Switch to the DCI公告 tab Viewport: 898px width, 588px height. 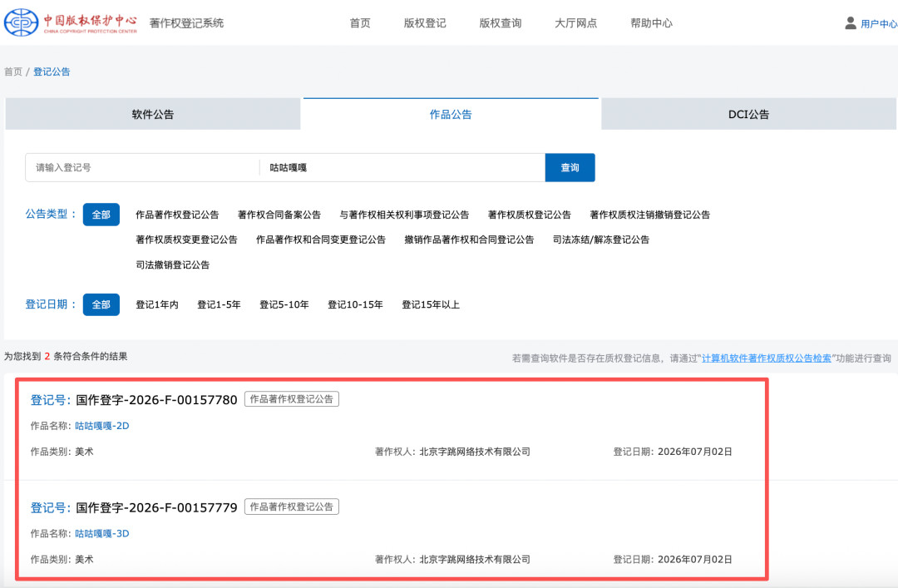[x=748, y=114]
